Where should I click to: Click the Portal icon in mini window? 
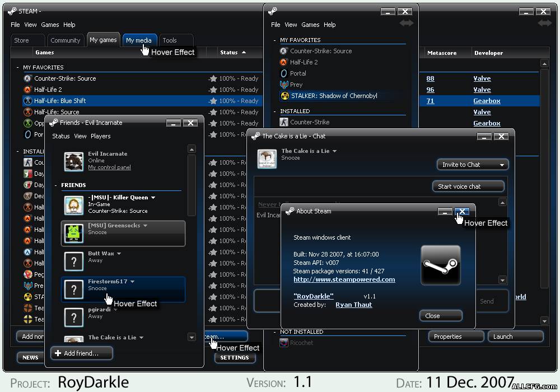283,73
